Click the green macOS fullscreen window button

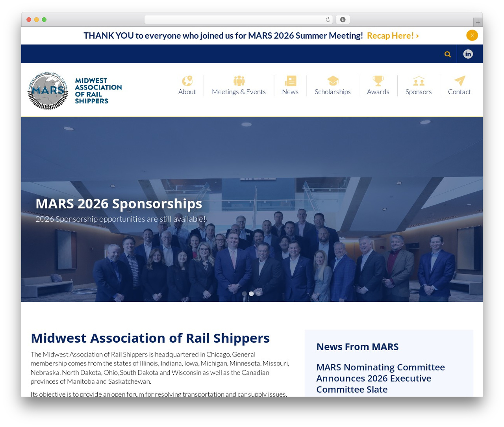coord(44,20)
